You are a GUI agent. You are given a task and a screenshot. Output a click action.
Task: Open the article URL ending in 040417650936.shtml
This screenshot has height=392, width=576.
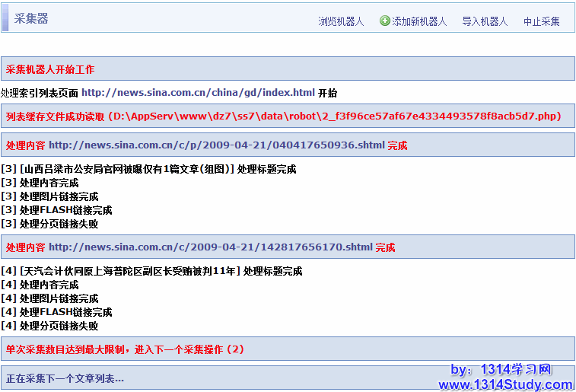pos(216,145)
